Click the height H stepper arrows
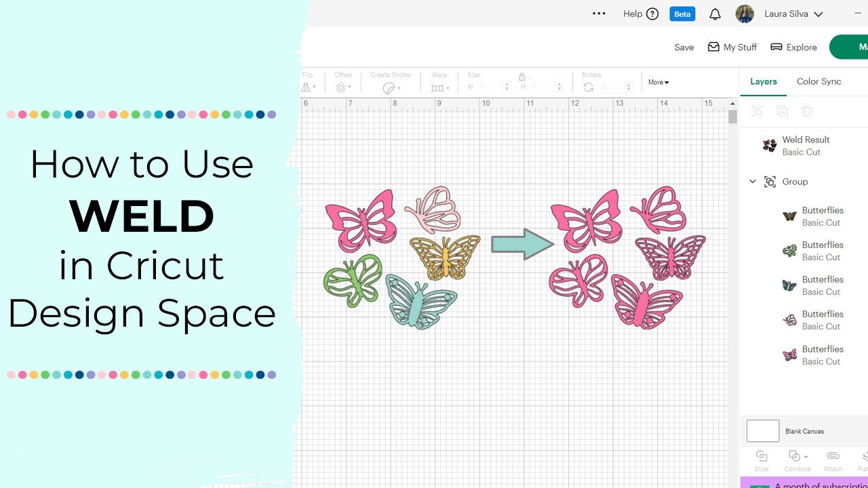Viewport: 868px width, 488px height. [559, 87]
